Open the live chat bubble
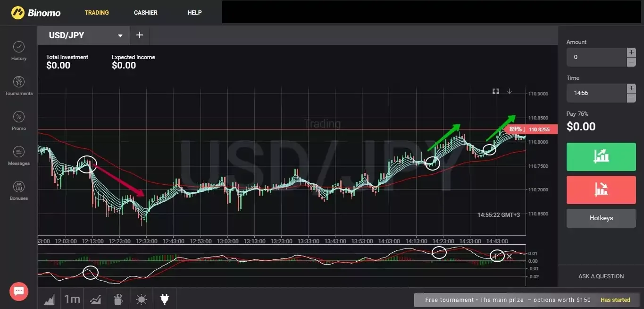The width and height of the screenshot is (644, 309). tap(19, 291)
